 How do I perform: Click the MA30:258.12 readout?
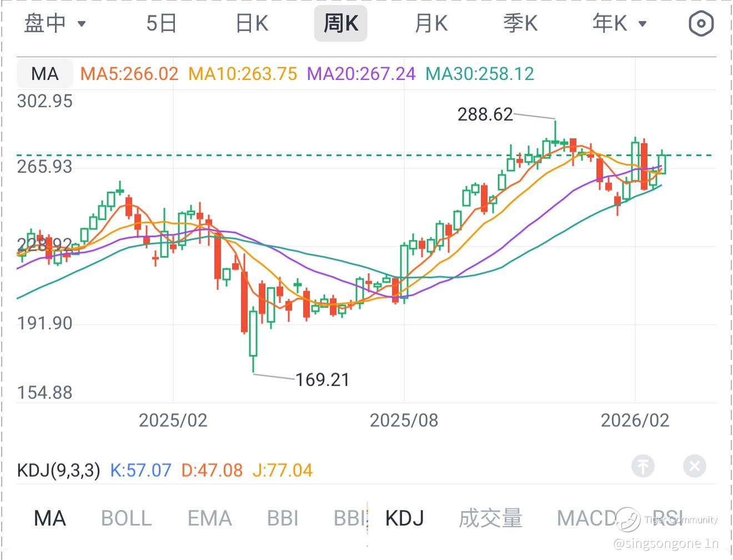click(x=480, y=73)
